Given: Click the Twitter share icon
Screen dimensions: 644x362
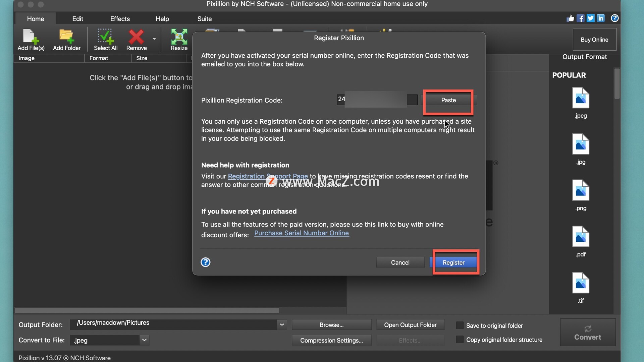Looking at the screenshot, I should point(591,18).
